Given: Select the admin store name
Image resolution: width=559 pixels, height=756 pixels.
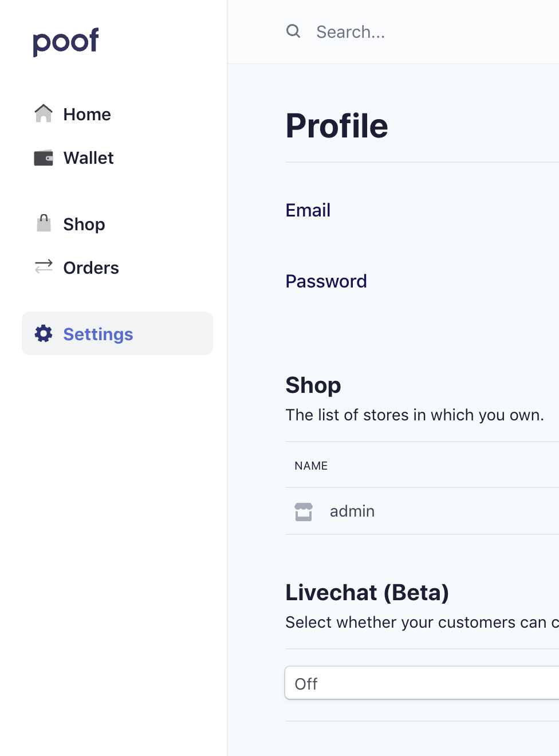Looking at the screenshot, I should click(x=352, y=511).
